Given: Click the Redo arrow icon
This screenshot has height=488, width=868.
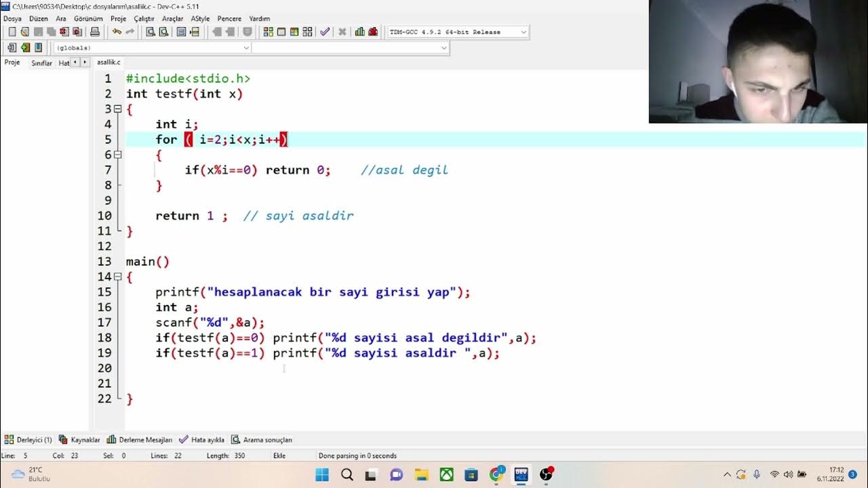Looking at the screenshot, I should (x=130, y=32).
